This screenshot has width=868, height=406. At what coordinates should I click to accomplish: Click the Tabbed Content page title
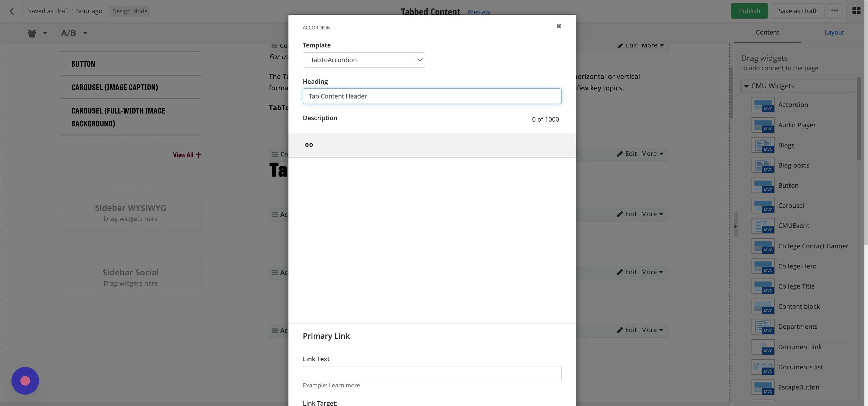click(430, 12)
